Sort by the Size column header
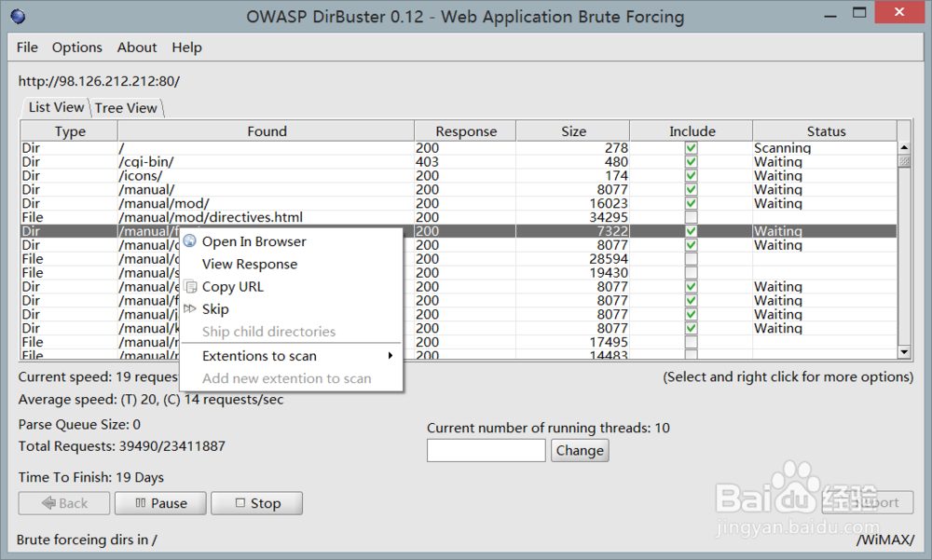932x560 pixels. coord(573,131)
